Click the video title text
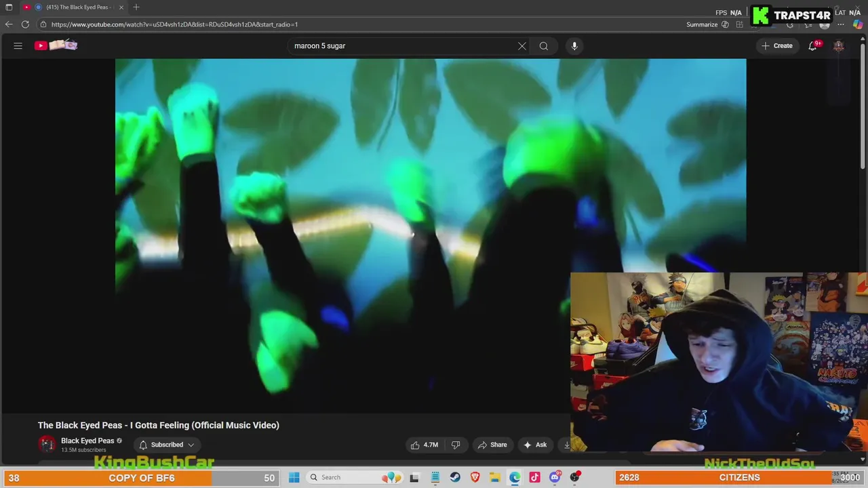This screenshot has width=868, height=488. click(159, 425)
